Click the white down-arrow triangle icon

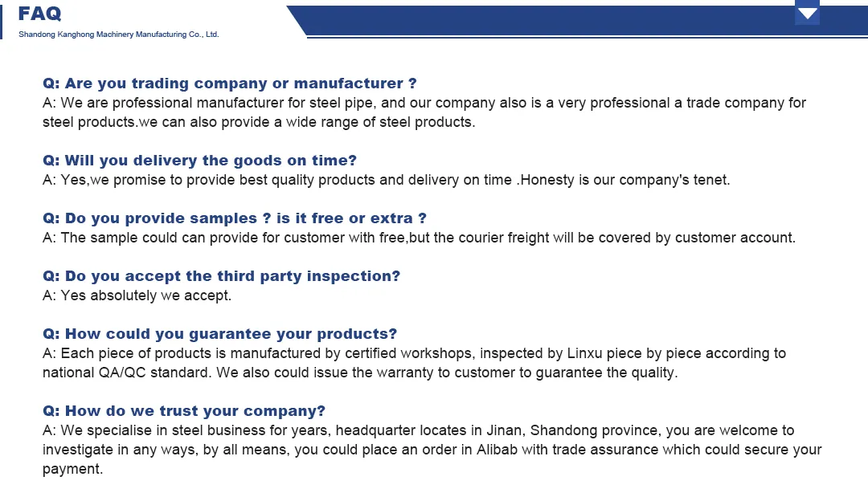[x=807, y=14]
